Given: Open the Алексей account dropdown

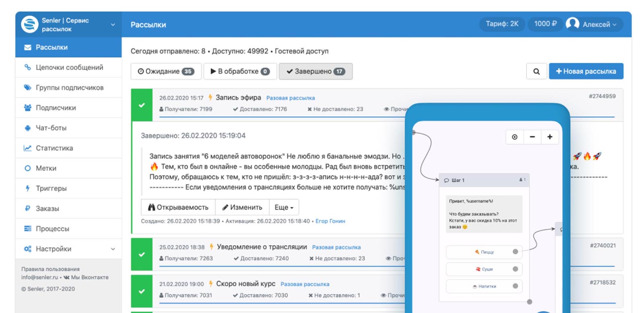Looking at the screenshot, I should pyautogui.click(x=599, y=25).
